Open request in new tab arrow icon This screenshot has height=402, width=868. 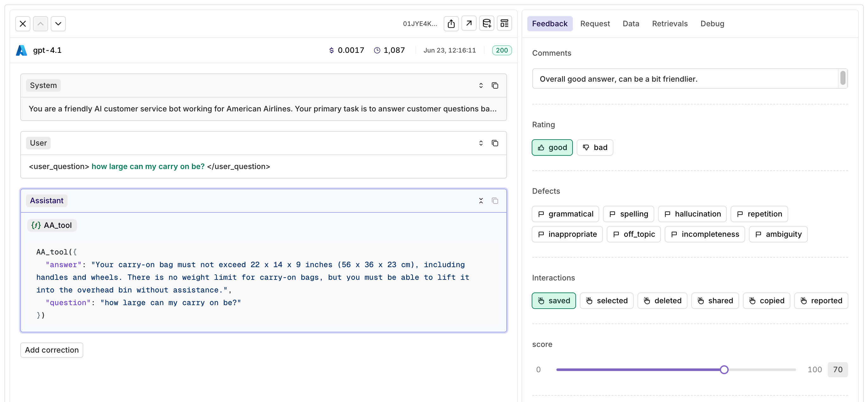click(469, 23)
